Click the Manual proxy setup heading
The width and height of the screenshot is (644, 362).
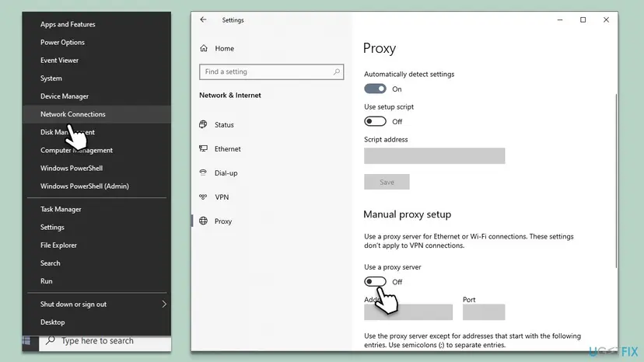click(x=408, y=214)
